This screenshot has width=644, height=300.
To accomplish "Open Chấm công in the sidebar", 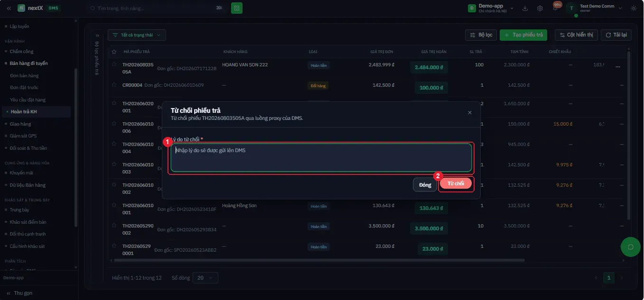I will pos(22,51).
